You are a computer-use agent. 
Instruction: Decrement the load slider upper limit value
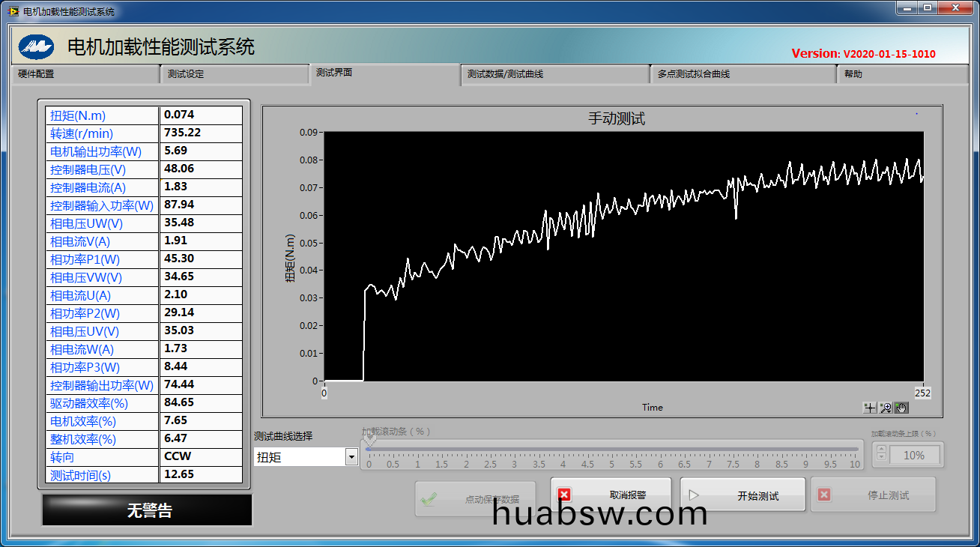coord(881,458)
